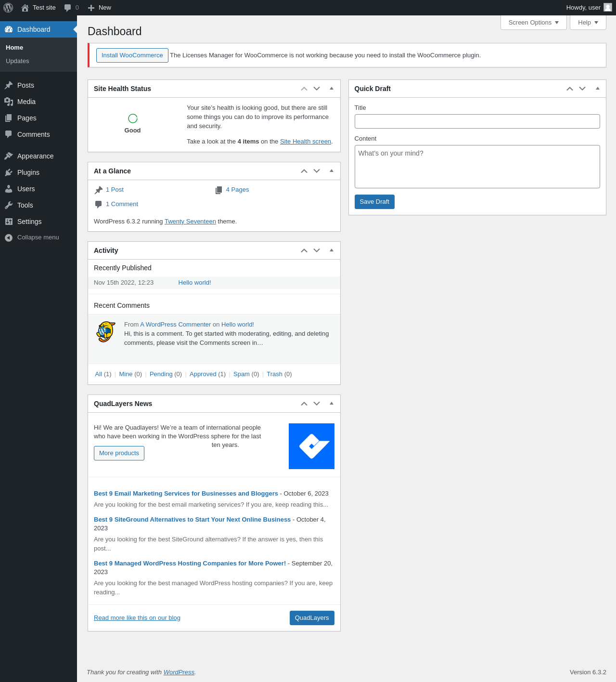Viewport: 616px width, 682px height.
Task: Open the Appearance menu
Action: click(38, 156)
